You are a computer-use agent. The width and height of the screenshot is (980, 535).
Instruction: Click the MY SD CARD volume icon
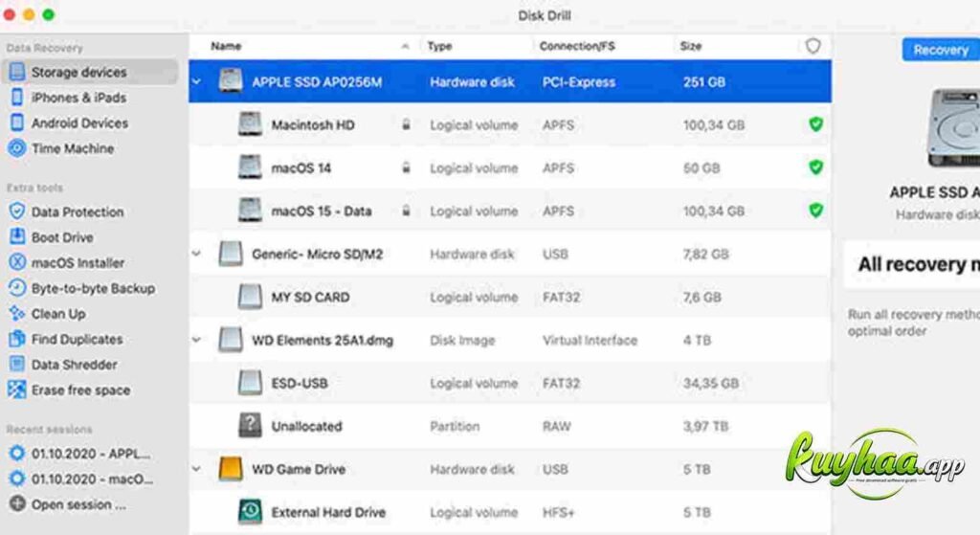click(x=250, y=297)
